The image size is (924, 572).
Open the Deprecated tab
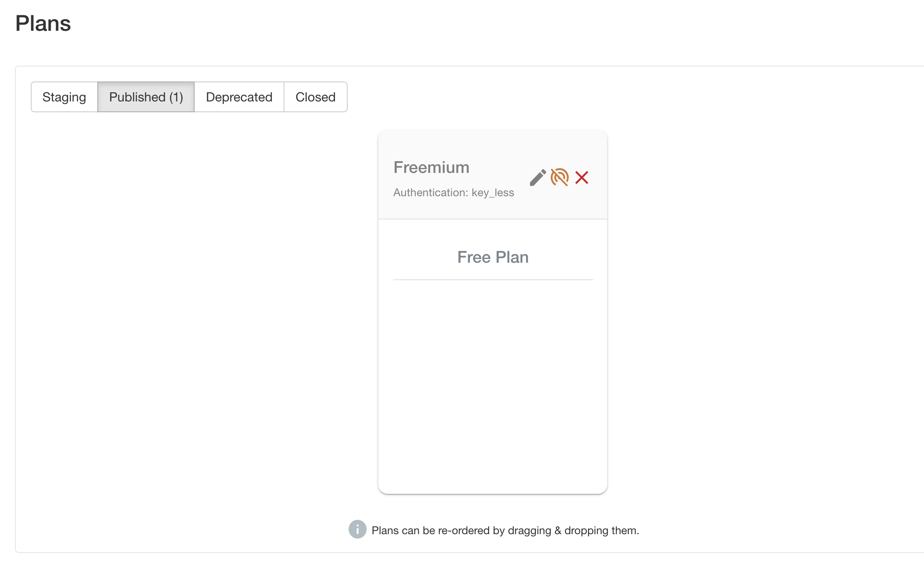239,97
